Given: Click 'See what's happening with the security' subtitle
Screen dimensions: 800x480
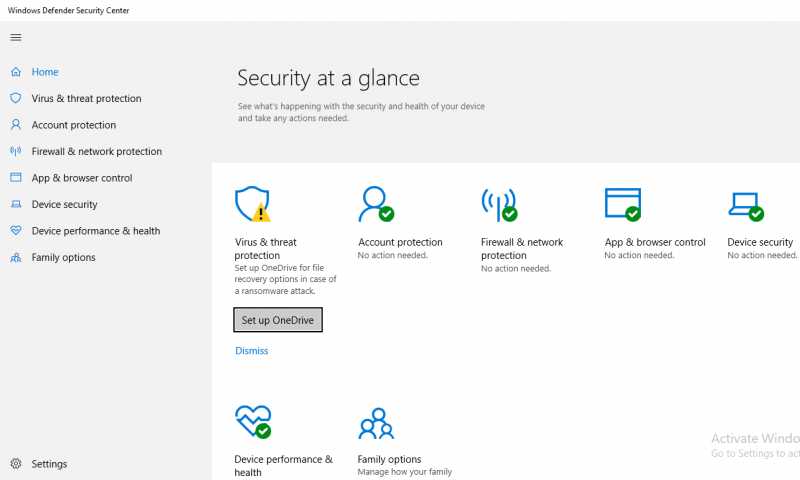Looking at the screenshot, I should click(x=361, y=112).
